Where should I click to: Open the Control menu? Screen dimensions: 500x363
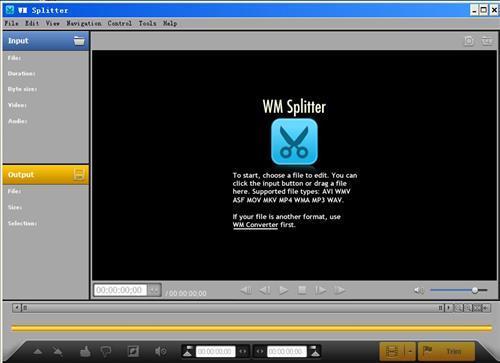(x=120, y=23)
